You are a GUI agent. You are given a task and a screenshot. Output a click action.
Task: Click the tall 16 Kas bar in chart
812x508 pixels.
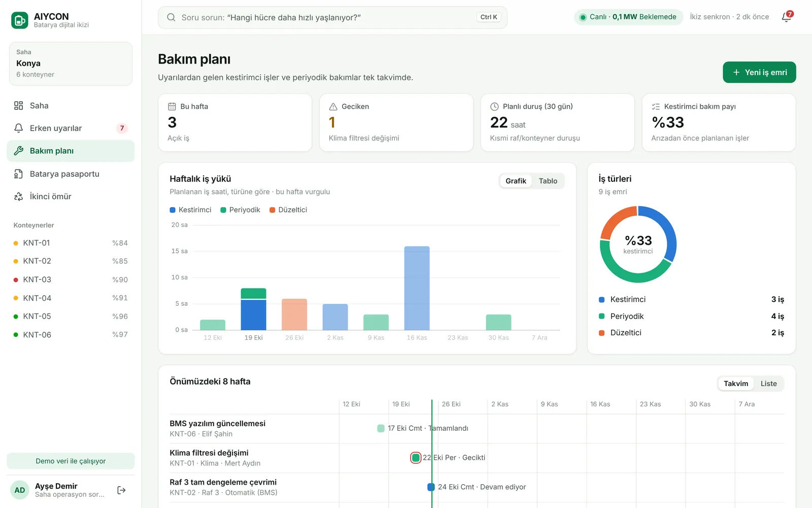417,288
